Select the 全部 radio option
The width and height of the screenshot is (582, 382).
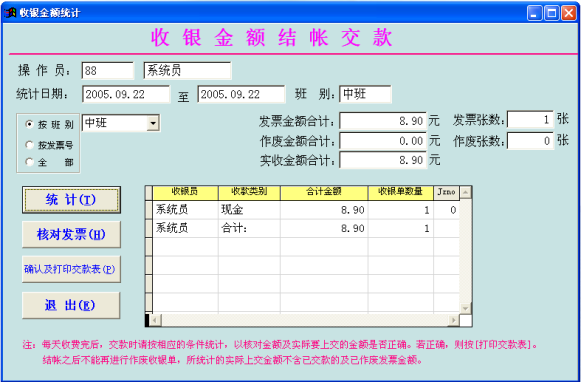[x=29, y=162]
